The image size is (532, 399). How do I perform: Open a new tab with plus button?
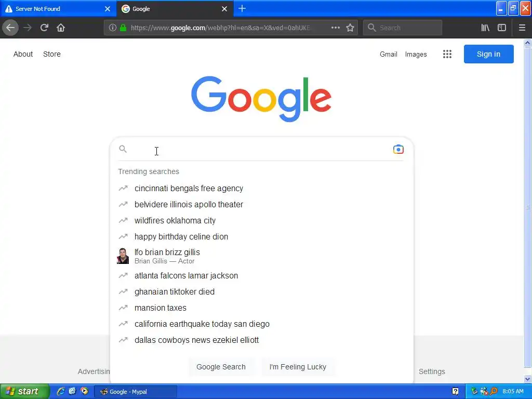[x=242, y=8]
